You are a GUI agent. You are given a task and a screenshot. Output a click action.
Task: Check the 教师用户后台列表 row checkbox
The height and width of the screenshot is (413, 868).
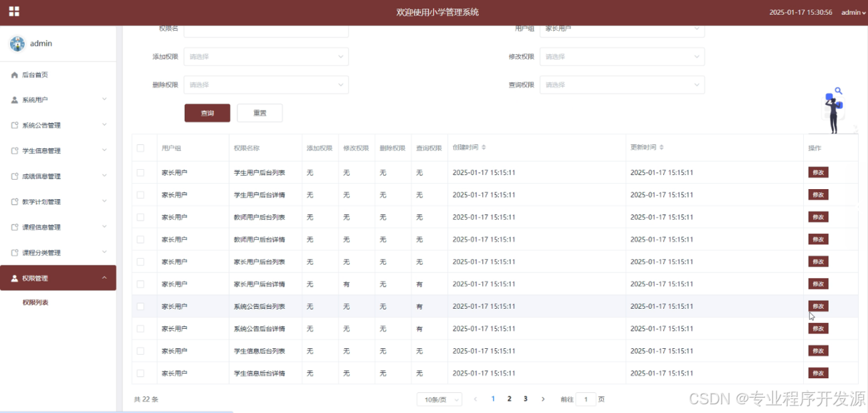click(x=140, y=217)
